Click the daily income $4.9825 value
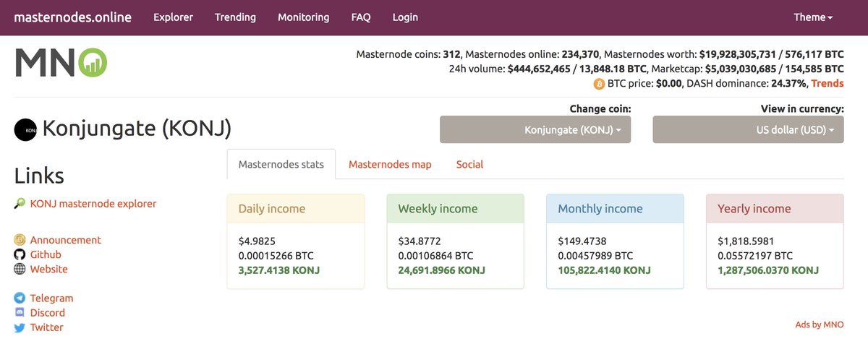 (256, 241)
